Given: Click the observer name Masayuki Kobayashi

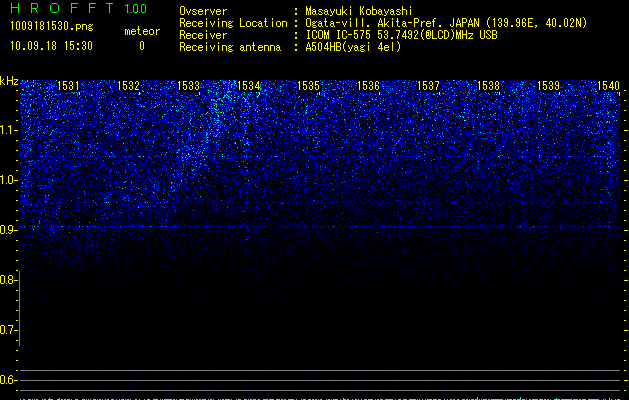Looking at the screenshot, I should (x=359, y=11).
